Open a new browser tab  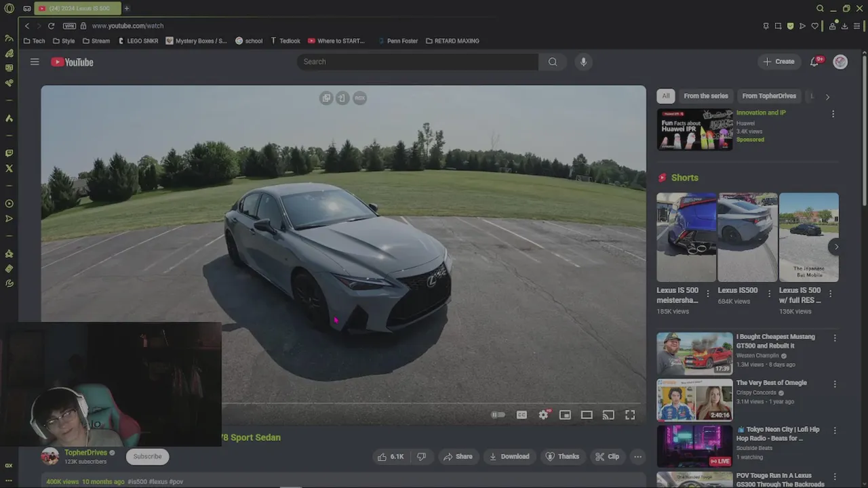click(x=126, y=9)
